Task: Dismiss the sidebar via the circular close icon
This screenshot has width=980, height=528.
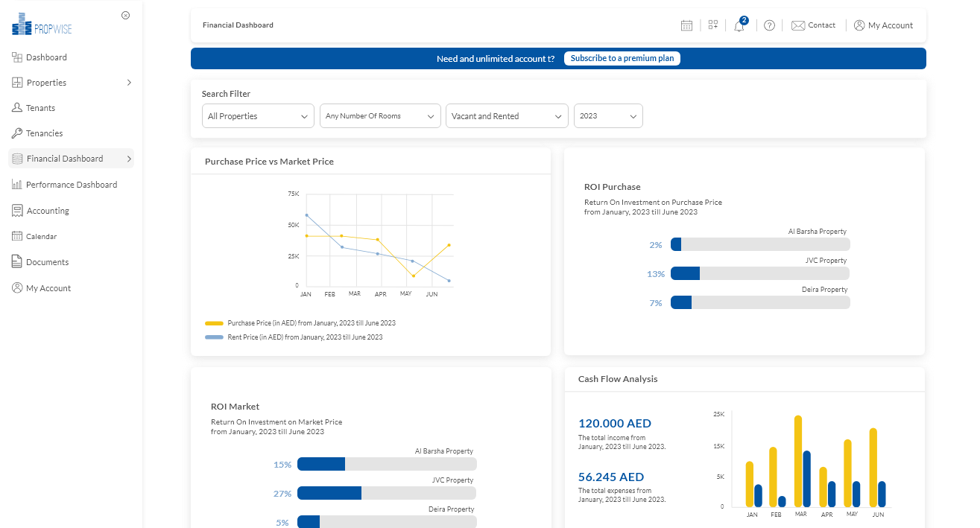Action: (x=125, y=14)
